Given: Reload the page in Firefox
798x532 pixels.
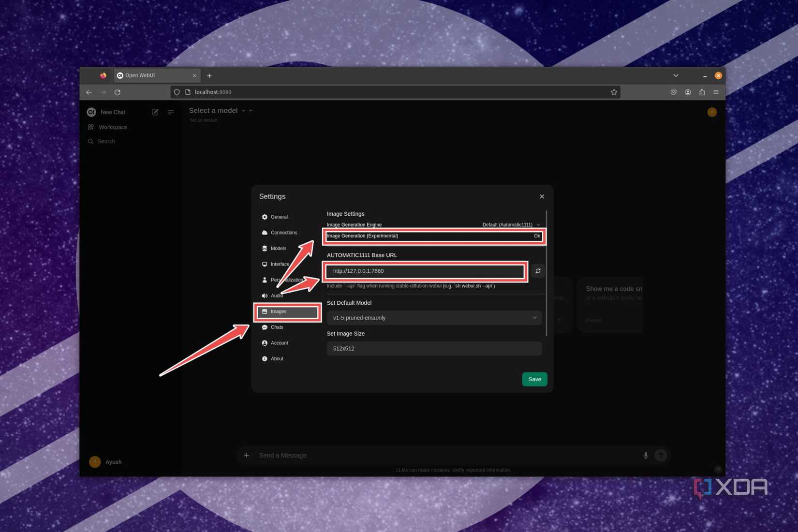Looking at the screenshot, I should [x=118, y=92].
